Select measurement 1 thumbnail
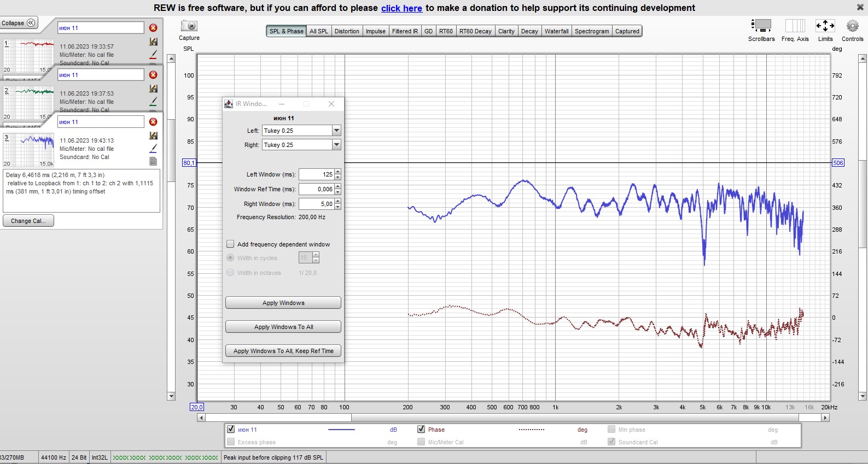The width and height of the screenshot is (868, 464). [28, 56]
